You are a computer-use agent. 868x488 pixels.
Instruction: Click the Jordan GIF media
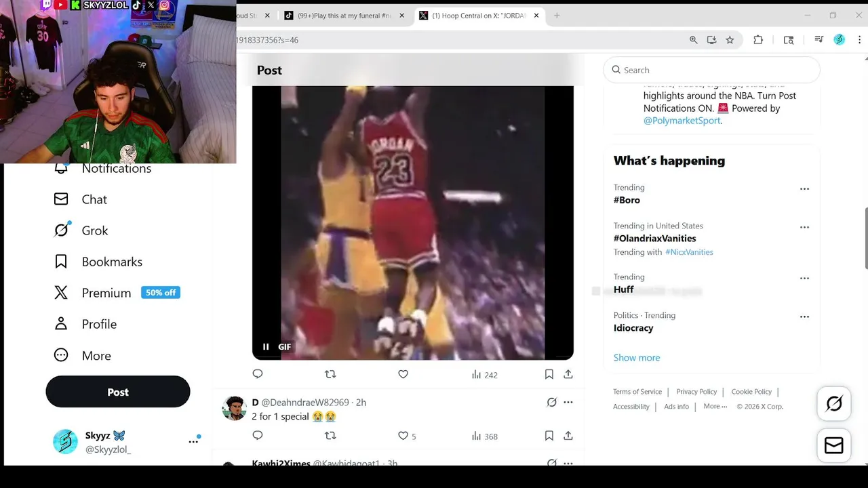pos(413,222)
